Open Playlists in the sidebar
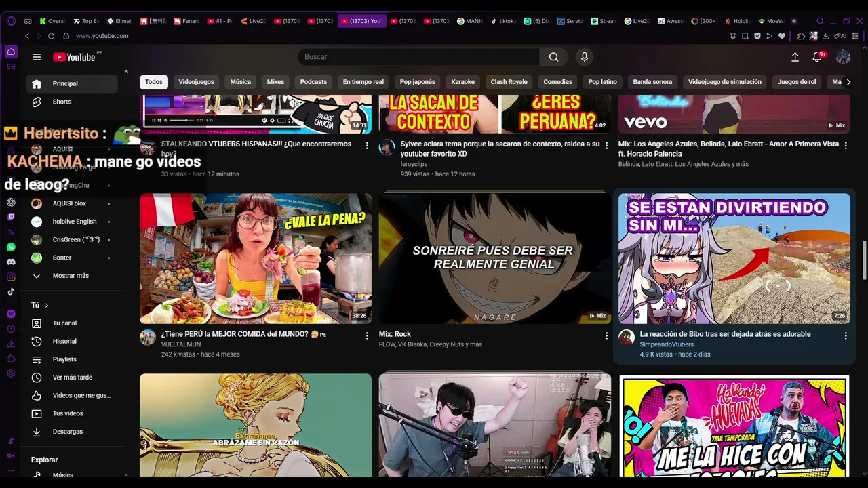The width and height of the screenshot is (868, 488). tap(72, 359)
